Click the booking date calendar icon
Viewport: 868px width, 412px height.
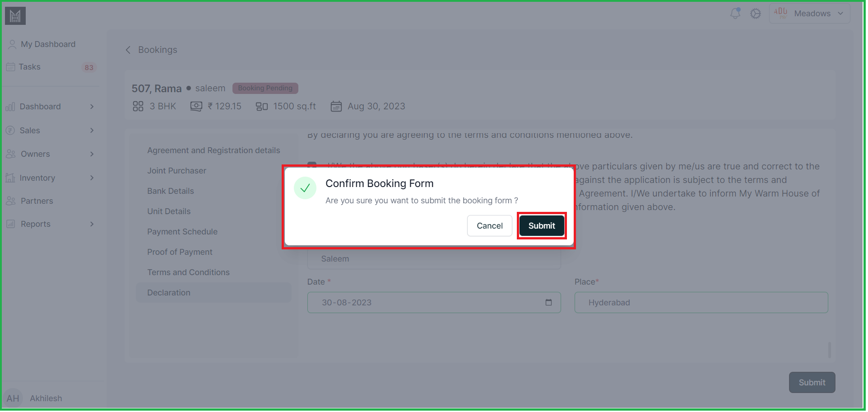(336, 107)
